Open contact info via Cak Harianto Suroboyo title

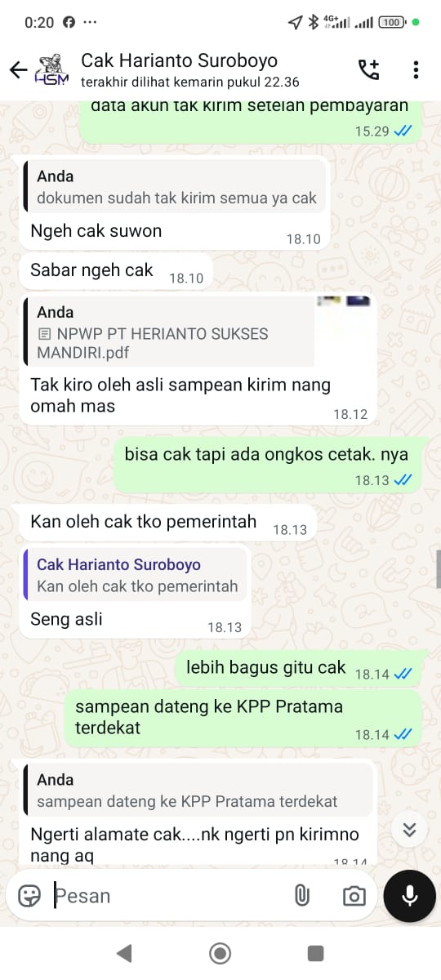180,60
